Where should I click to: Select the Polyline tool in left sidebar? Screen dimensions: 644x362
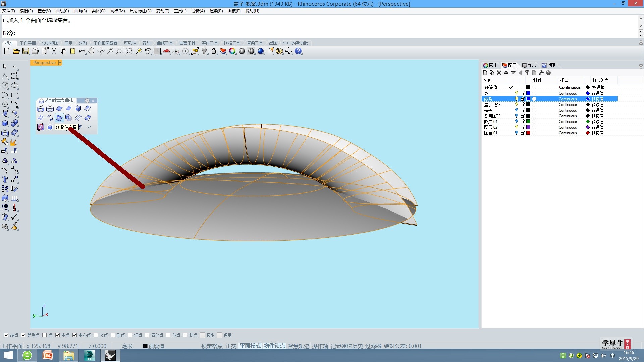[x=5, y=76]
